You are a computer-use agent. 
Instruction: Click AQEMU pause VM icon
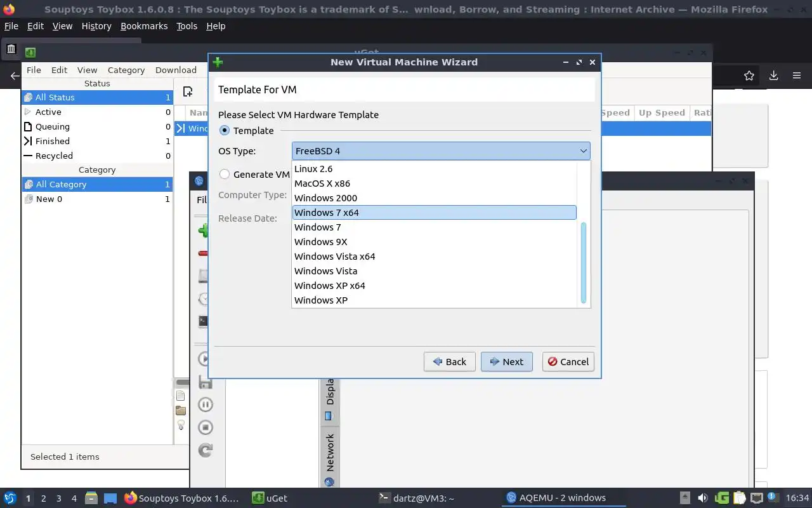pos(205,404)
